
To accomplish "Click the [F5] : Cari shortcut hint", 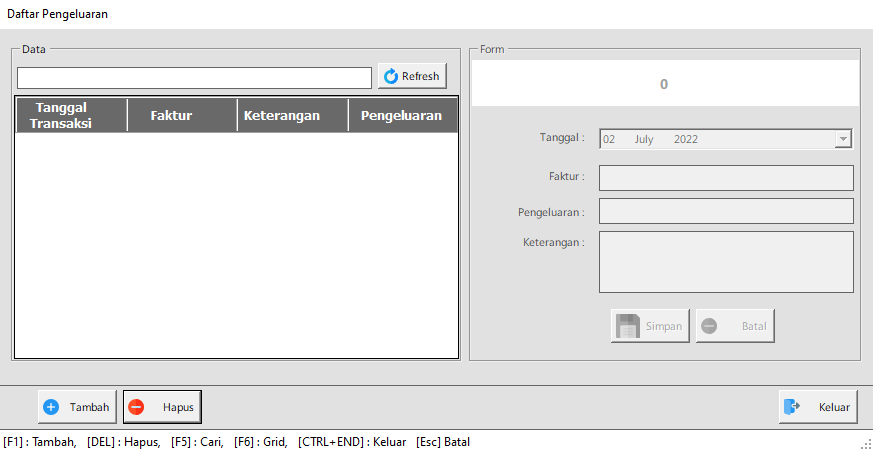I will coord(198,443).
